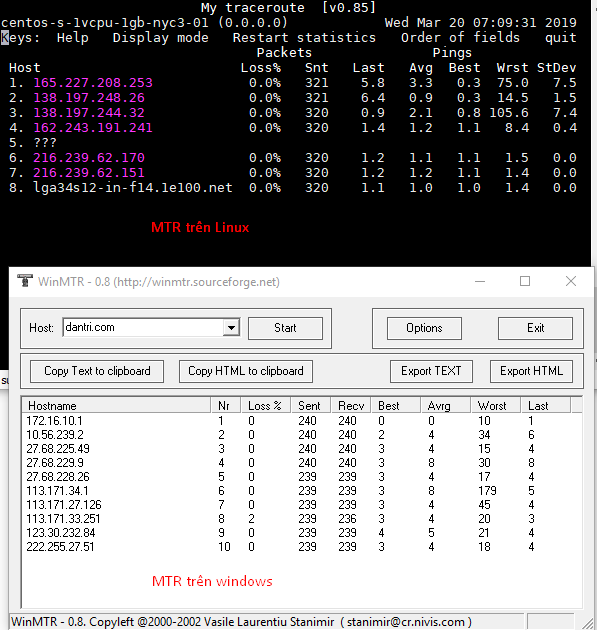
Task: Click the Loss % column header
Action: (266, 406)
